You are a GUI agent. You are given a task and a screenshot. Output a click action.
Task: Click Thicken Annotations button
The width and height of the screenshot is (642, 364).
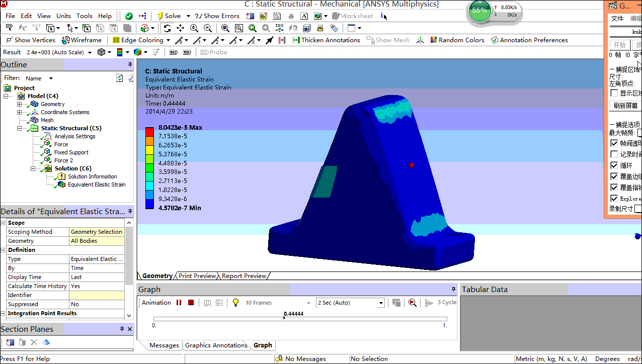[x=326, y=40]
